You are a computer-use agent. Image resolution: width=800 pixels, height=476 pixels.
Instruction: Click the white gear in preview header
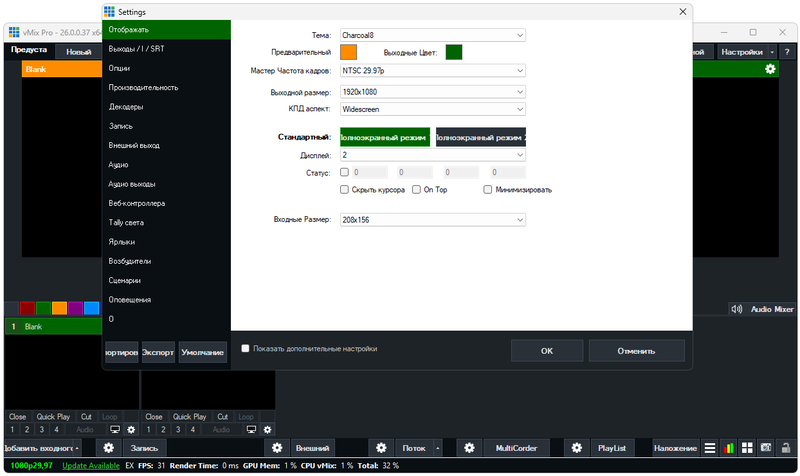pyautogui.click(x=770, y=69)
